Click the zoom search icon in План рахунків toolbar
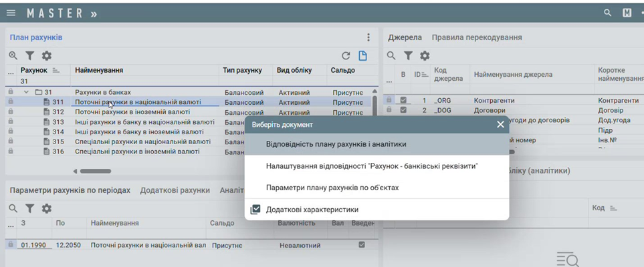The height and width of the screenshot is (267, 644). click(x=13, y=56)
